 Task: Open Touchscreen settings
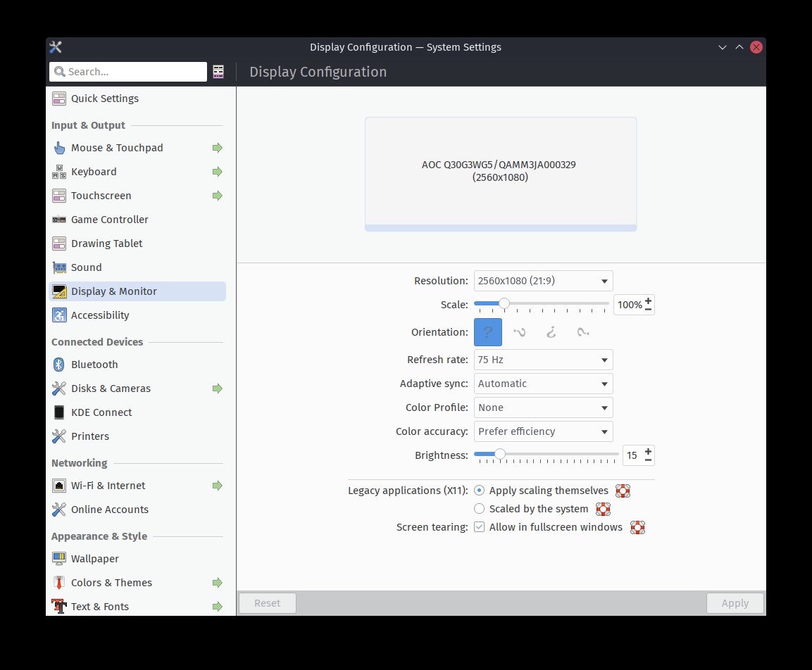pyautogui.click(x=137, y=196)
